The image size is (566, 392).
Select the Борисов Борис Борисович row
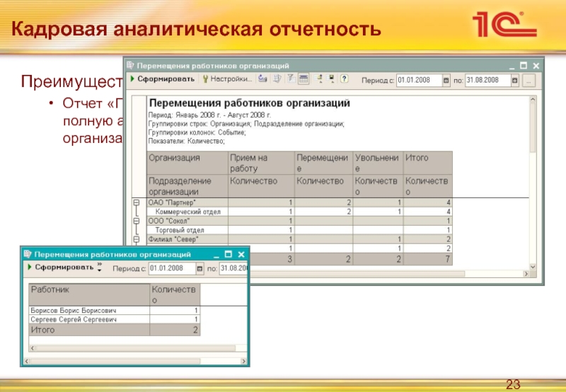coord(114,311)
